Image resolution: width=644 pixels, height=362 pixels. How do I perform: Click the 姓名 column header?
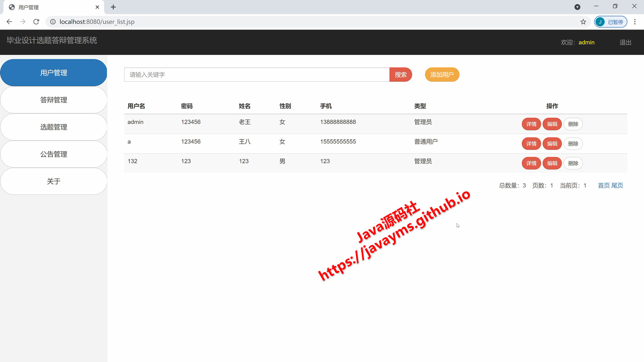click(x=245, y=106)
